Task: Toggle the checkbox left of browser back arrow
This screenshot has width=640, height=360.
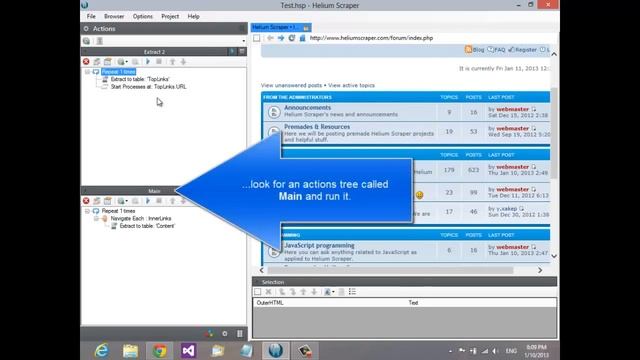Action: click(256, 38)
